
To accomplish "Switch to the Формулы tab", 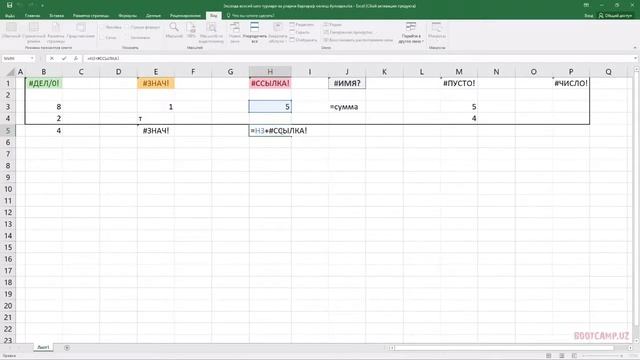I will (x=127, y=16).
